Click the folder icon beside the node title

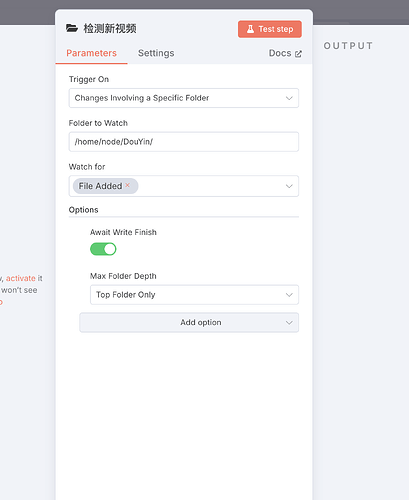[72, 28]
